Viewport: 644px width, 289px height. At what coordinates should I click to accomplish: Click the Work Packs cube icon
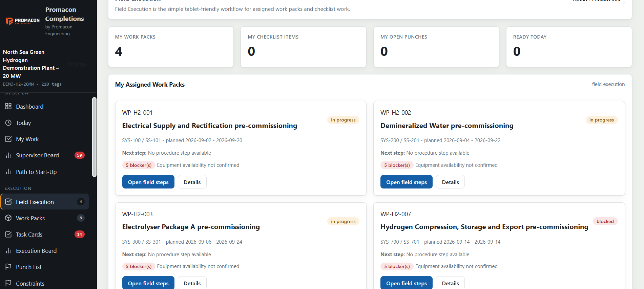(x=8, y=218)
